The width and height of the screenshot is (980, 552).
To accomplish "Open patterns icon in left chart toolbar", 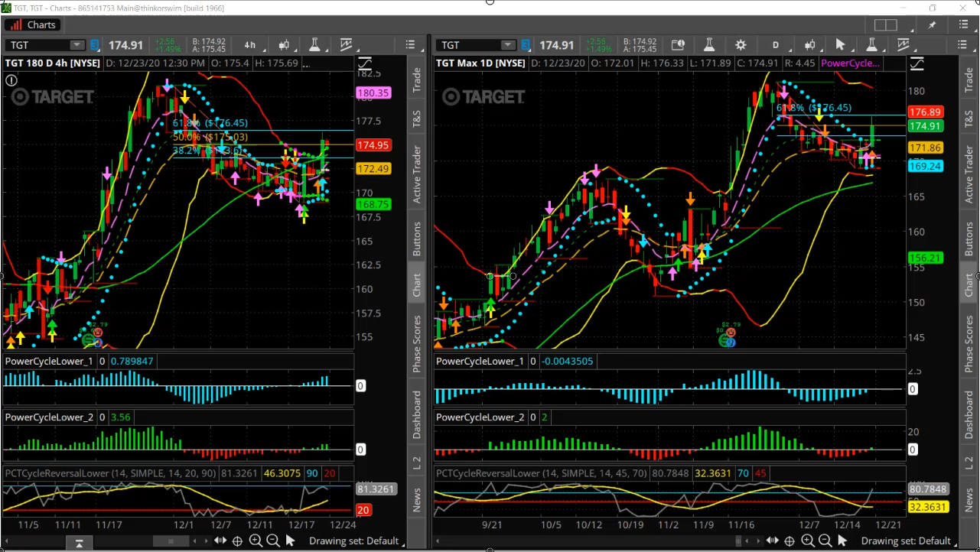I will [x=346, y=45].
